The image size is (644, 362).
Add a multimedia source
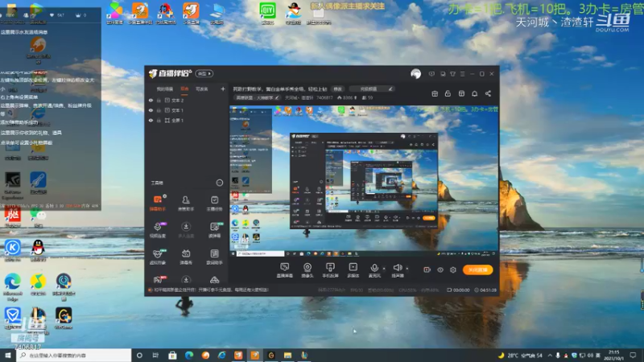point(353,270)
